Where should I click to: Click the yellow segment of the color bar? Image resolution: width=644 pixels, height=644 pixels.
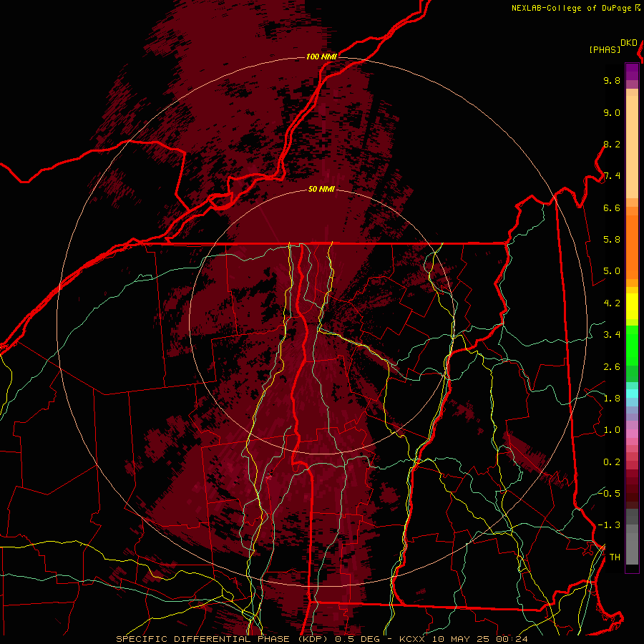click(632, 306)
